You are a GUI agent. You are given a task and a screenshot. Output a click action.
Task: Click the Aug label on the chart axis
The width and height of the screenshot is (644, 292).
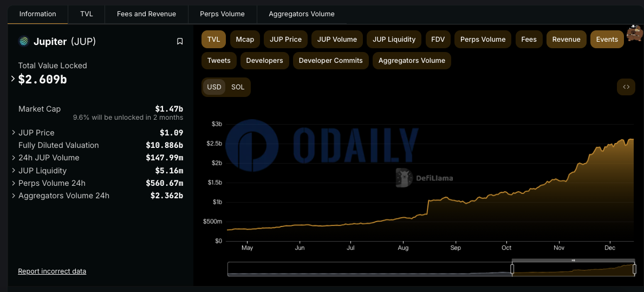(x=404, y=248)
